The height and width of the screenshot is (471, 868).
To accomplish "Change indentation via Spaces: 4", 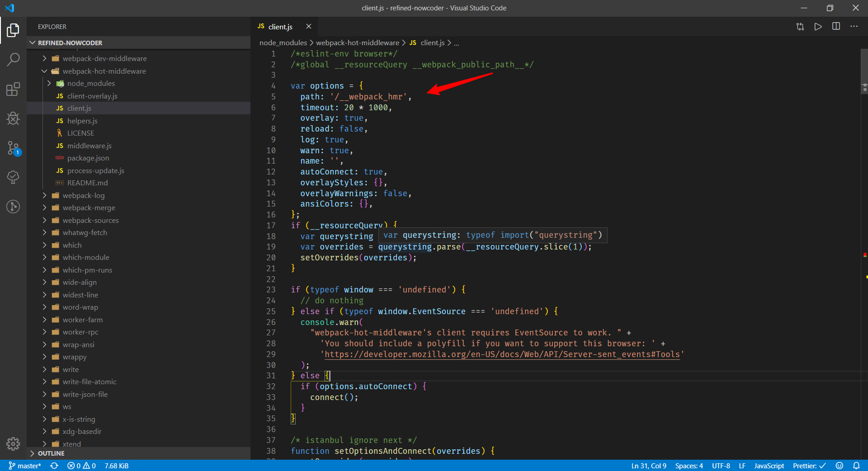I will (x=689, y=466).
